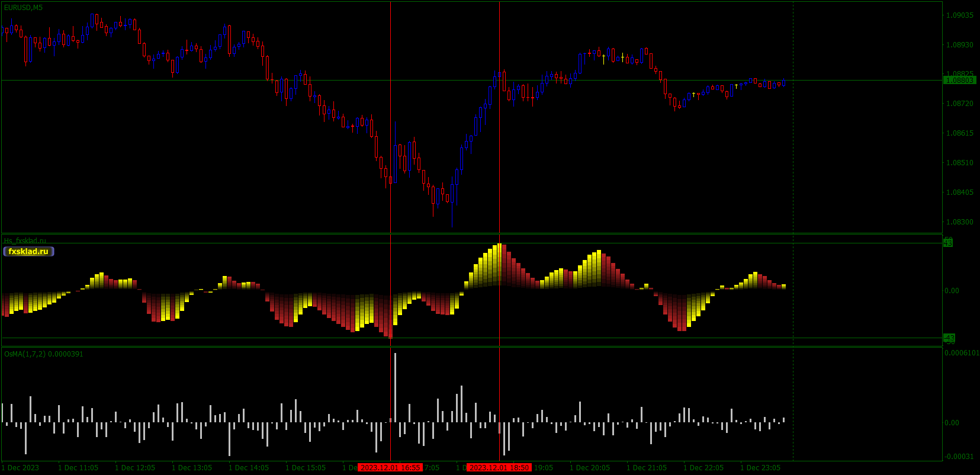This screenshot has height=475, width=980.
Task: Click the 1 Dec 20:05 time label
Action: [x=590, y=468]
